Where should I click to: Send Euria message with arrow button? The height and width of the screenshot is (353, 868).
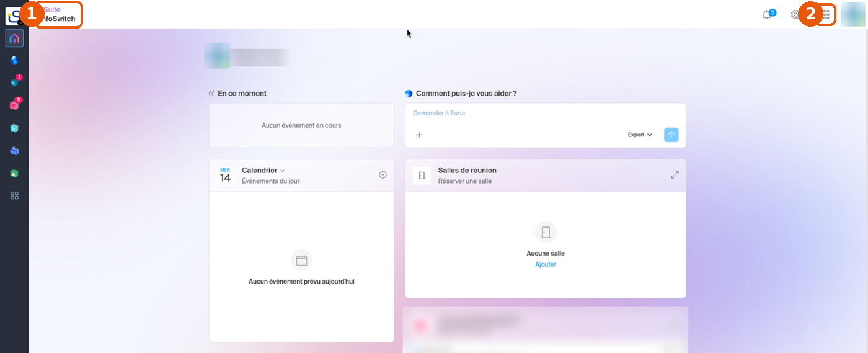(x=671, y=135)
